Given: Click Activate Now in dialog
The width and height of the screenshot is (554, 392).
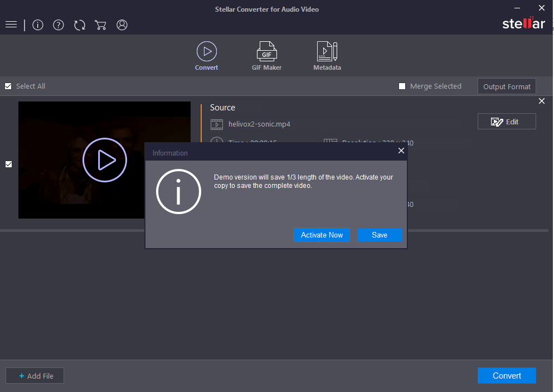Looking at the screenshot, I should click(322, 235).
